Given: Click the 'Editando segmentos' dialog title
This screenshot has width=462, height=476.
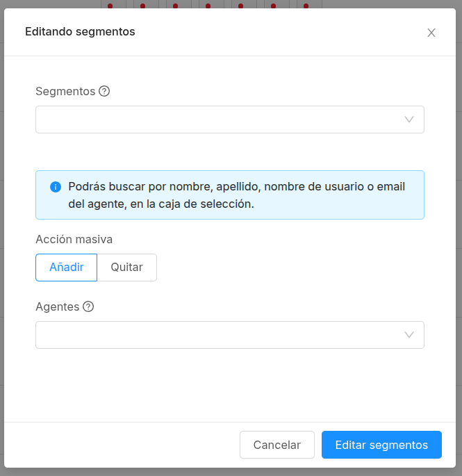Looking at the screenshot, I should click(x=80, y=31).
